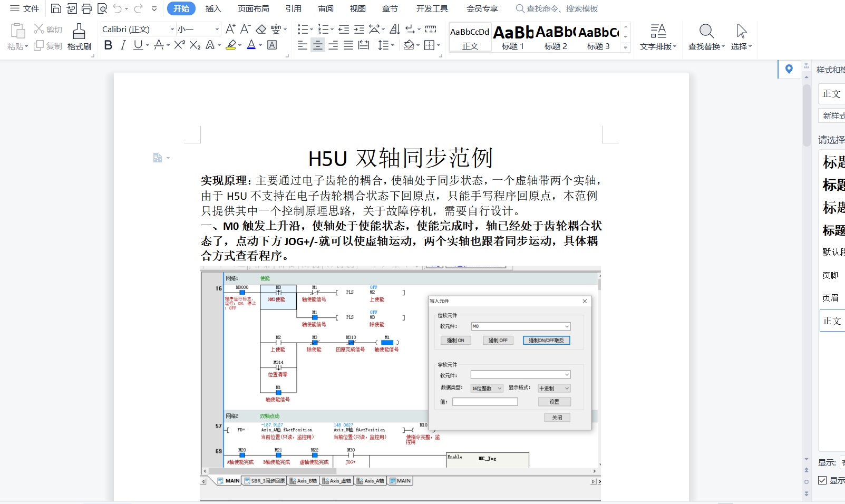Click the Save icon in quick access toolbar
This screenshot has width=845, height=504.
tap(56, 8)
